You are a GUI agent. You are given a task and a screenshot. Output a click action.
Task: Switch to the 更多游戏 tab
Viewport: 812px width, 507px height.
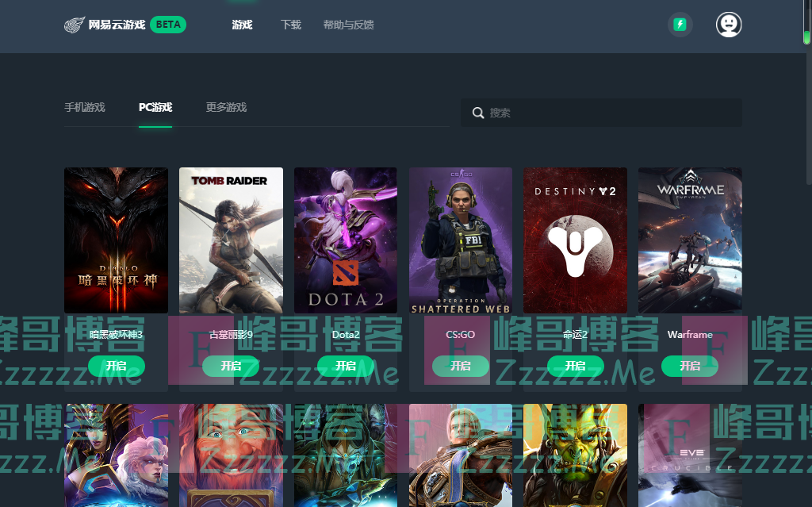tap(226, 107)
